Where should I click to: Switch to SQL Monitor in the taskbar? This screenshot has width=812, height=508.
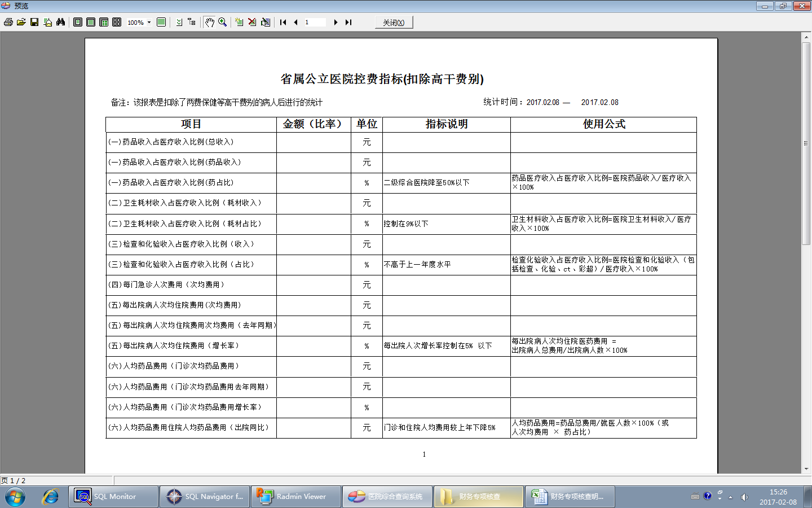pos(113,497)
